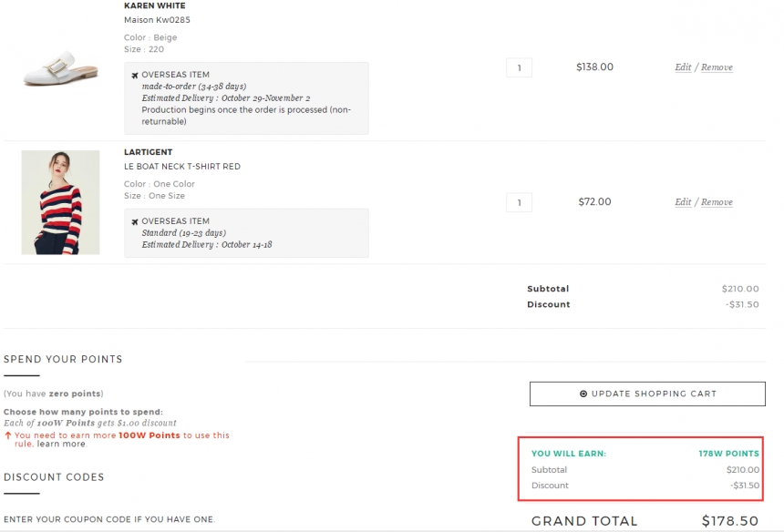Click the airplane icon beside Karen White overseas item
Viewport: 784px width, 532px height.
[135, 76]
